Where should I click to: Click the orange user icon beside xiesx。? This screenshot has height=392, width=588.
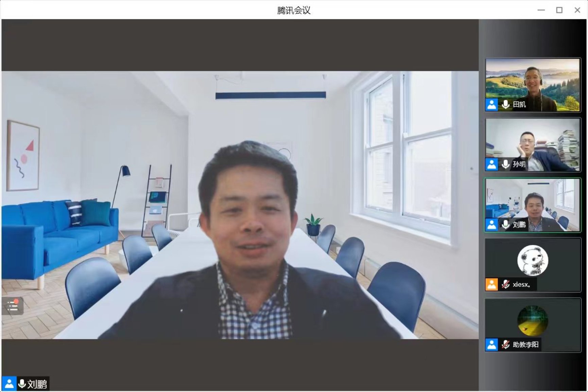pyautogui.click(x=491, y=284)
